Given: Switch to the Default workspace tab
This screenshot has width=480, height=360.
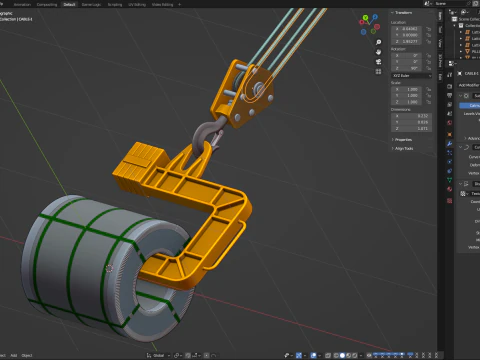Looking at the screenshot, I should 69,5.
